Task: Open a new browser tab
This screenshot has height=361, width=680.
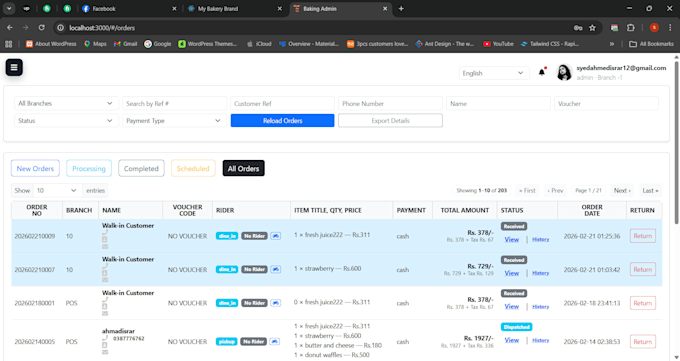Action: [x=401, y=9]
